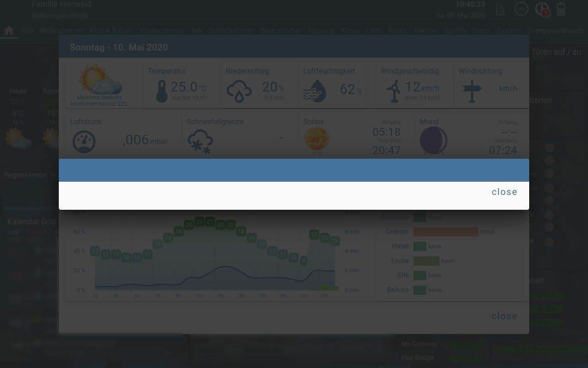Open the pie icon with red badge
588x368 pixels.
[x=543, y=10]
